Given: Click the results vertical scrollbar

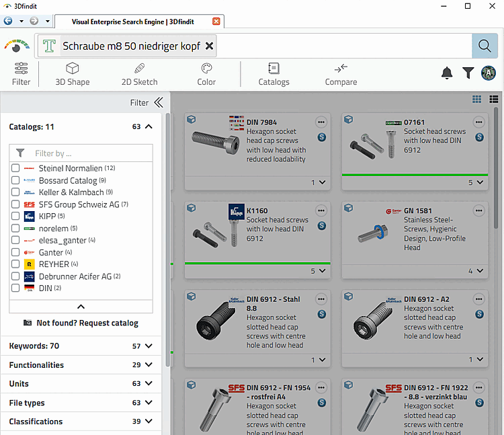Looking at the screenshot, I should [x=496, y=167].
